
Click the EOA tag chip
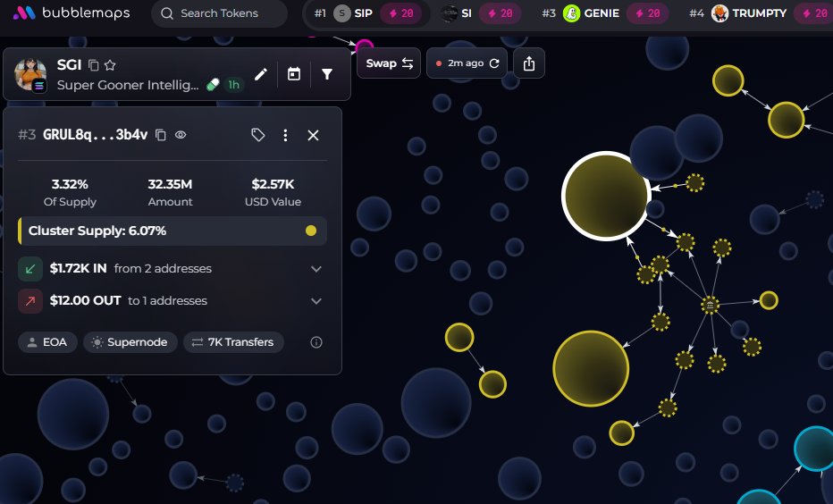(47, 342)
